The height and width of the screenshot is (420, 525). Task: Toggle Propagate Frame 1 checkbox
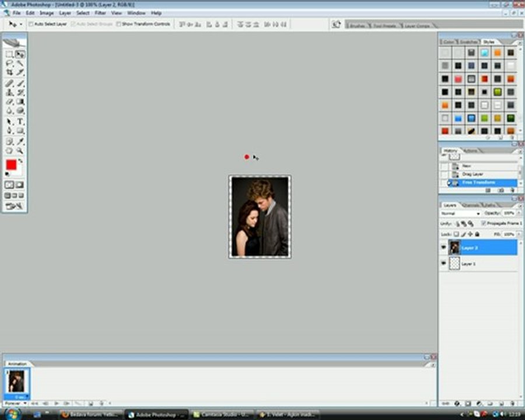(484, 223)
